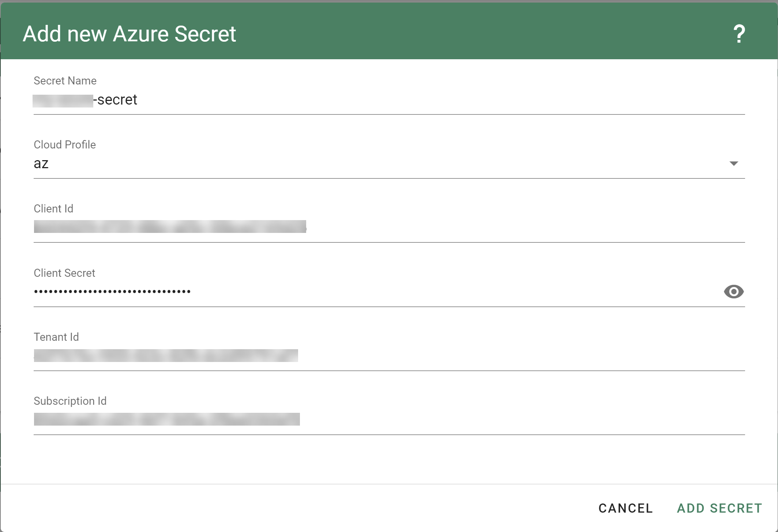
Task: Click the 'Subscription Id' field label
Action: pos(70,401)
